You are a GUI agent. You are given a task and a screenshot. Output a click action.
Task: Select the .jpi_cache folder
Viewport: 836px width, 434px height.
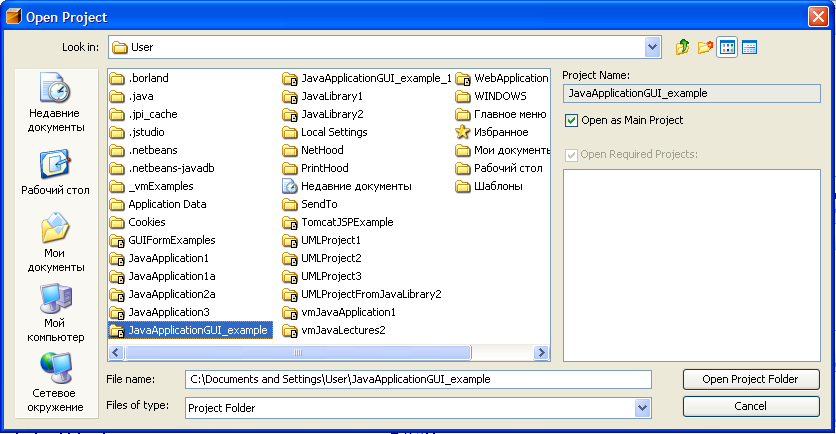(143, 114)
